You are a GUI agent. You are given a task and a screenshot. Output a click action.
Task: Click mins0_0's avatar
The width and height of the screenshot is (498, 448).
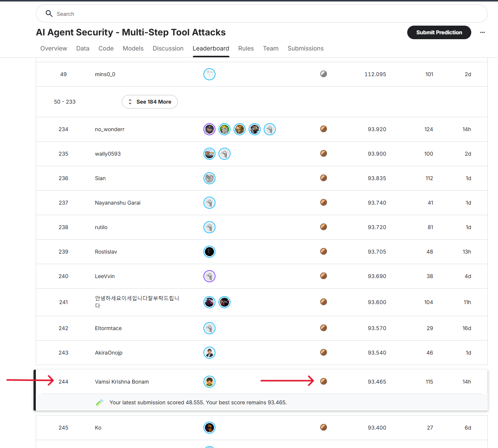coord(209,74)
